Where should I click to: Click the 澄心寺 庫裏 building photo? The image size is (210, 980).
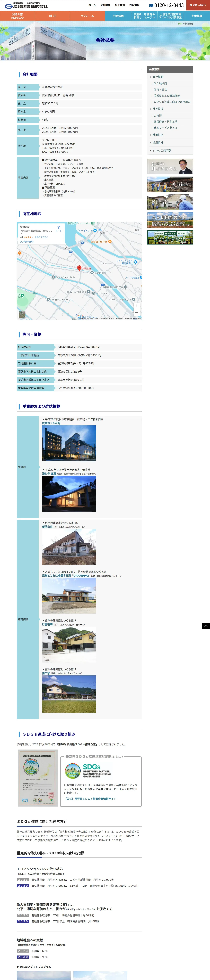(x=69, y=494)
